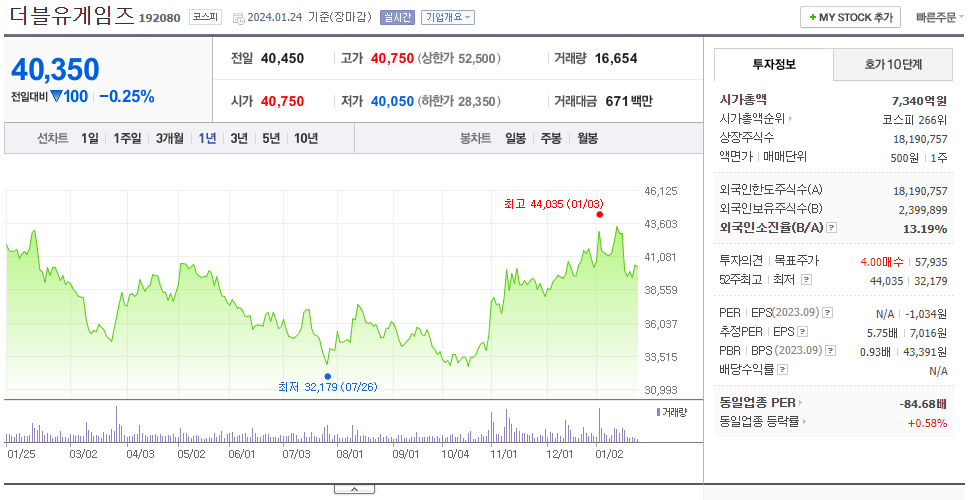This screenshot has height=500, width=968.
Task: Expand arrow next to 동일업종 PER
Action: 801,402
